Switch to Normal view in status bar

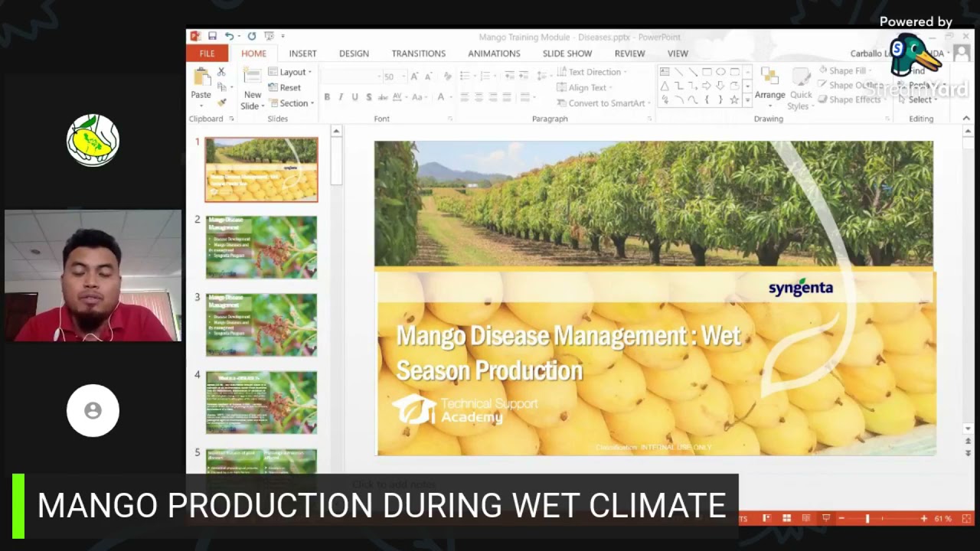(x=766, y=518)
